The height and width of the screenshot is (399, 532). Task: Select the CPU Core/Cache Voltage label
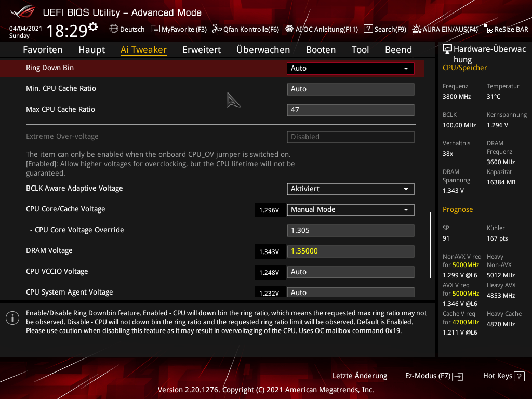[65, 209]
